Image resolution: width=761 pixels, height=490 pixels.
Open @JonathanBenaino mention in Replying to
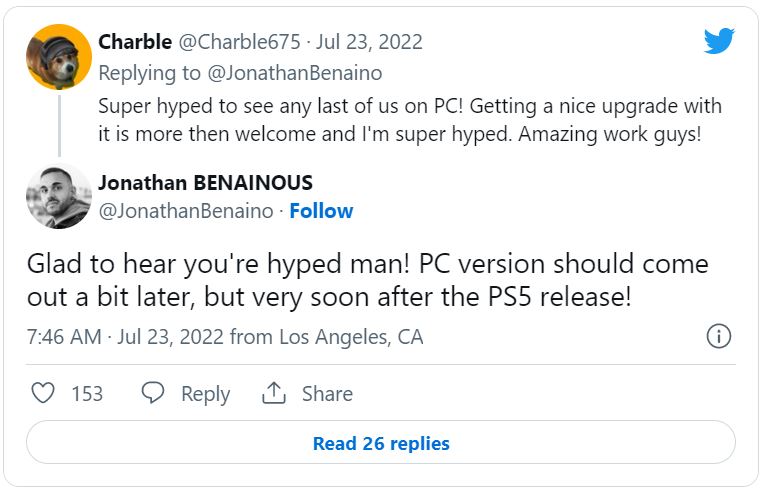(295, 73)
